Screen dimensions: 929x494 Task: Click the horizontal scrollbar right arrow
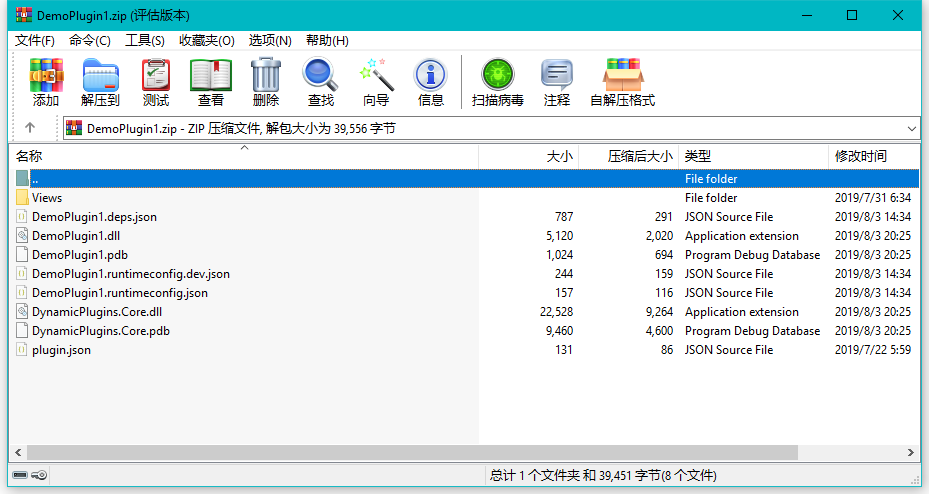pyautogui.click(x=911, y=452)
